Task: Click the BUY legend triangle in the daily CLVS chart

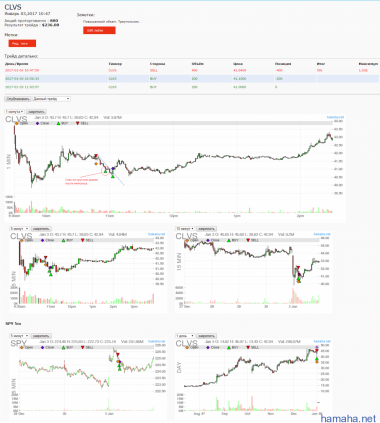Action: point(229,347)
